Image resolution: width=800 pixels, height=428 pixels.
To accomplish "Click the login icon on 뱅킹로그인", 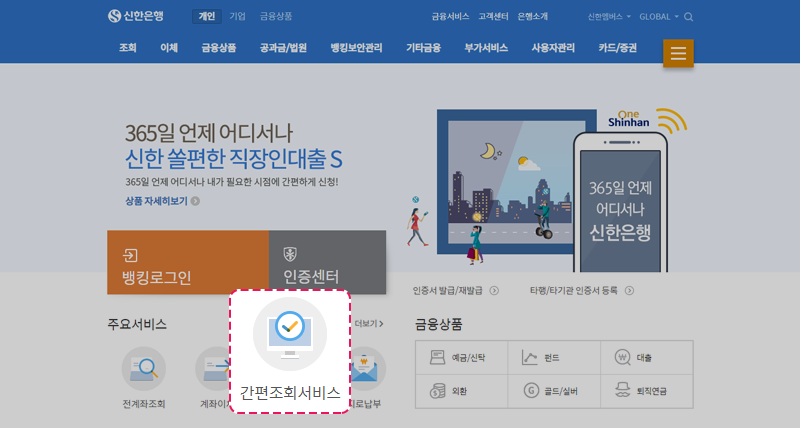I will [x=130, y=255].
